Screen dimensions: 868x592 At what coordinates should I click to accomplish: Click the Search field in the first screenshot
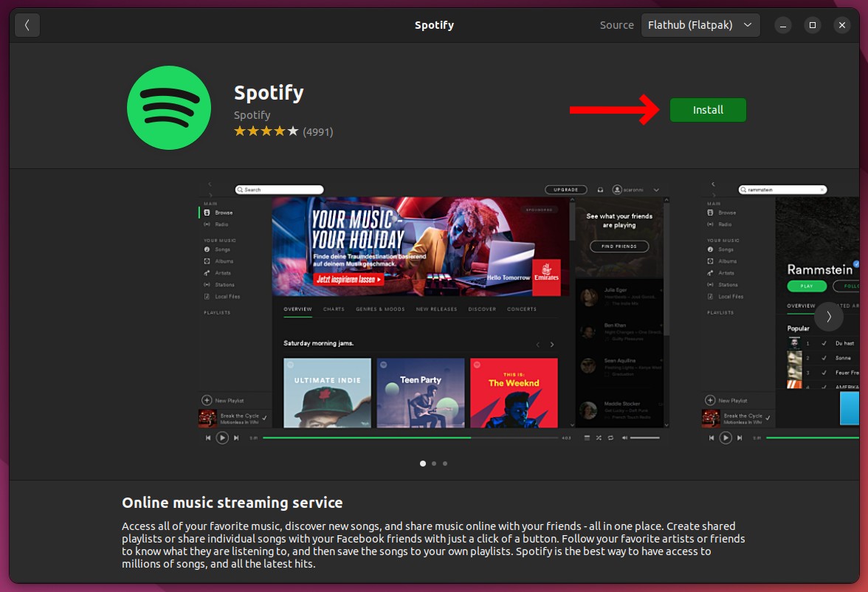pos(279,190)
